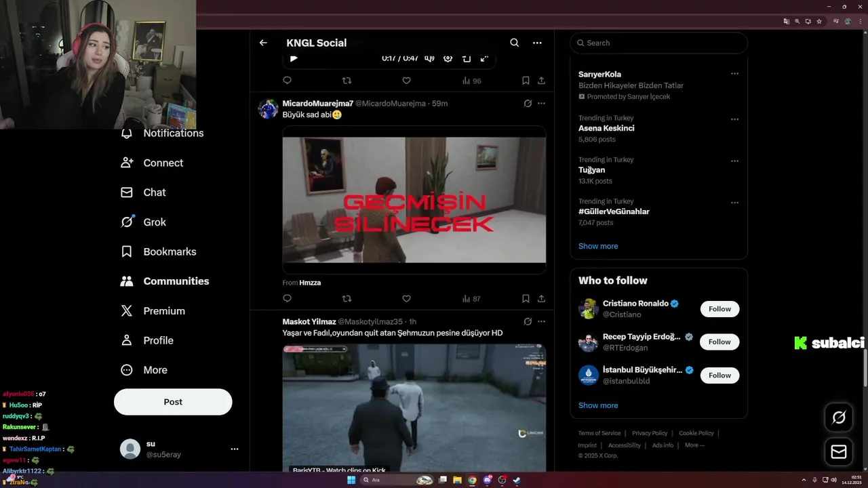868x488 pixels.
Task: Open Communities in the sidebar
Action: click(165, 281)
